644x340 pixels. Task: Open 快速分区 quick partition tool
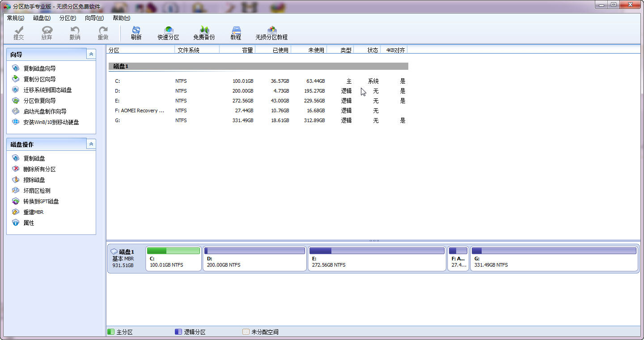[168, 33]
